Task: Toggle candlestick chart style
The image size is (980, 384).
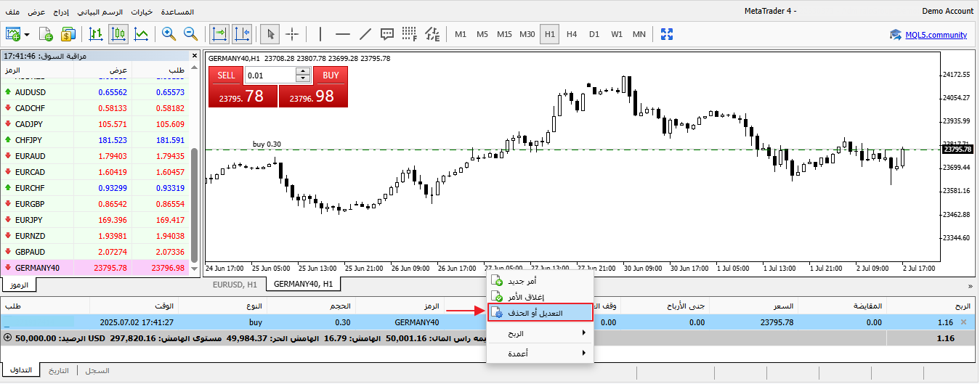Action: pos(118,33)
